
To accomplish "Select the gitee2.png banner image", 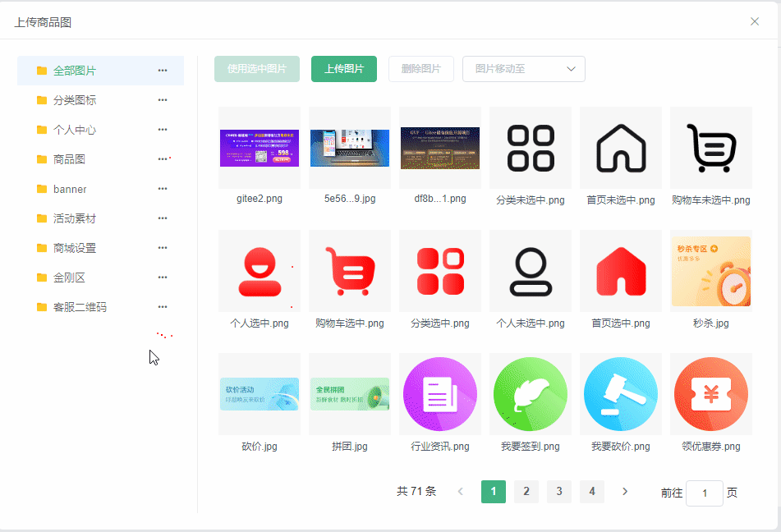I will coord(259,148).
